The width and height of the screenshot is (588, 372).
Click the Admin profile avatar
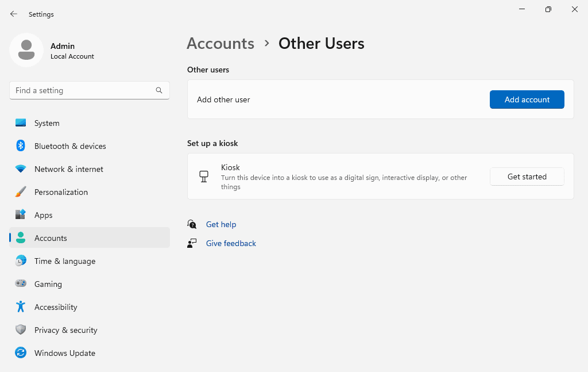coord(26,50)
